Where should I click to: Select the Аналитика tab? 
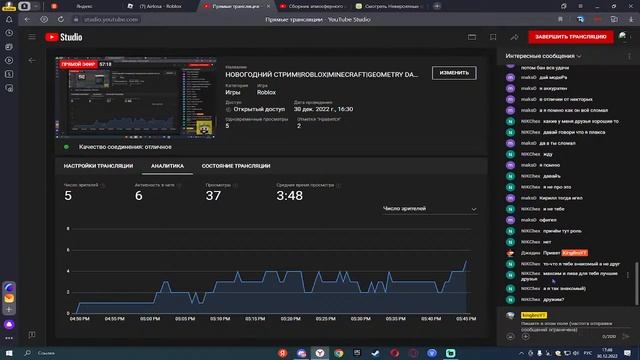coord(167,166)
